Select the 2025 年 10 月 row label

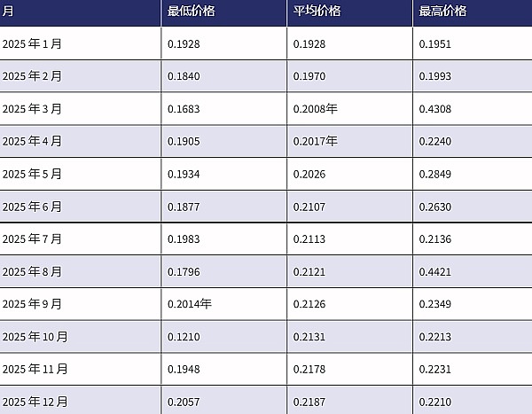(35, 336)
